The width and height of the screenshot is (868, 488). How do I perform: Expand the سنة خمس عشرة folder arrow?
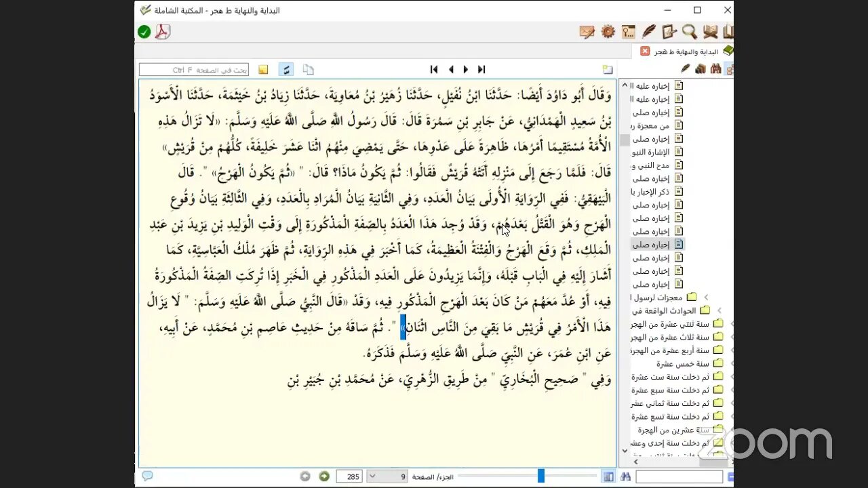(731, 363)
